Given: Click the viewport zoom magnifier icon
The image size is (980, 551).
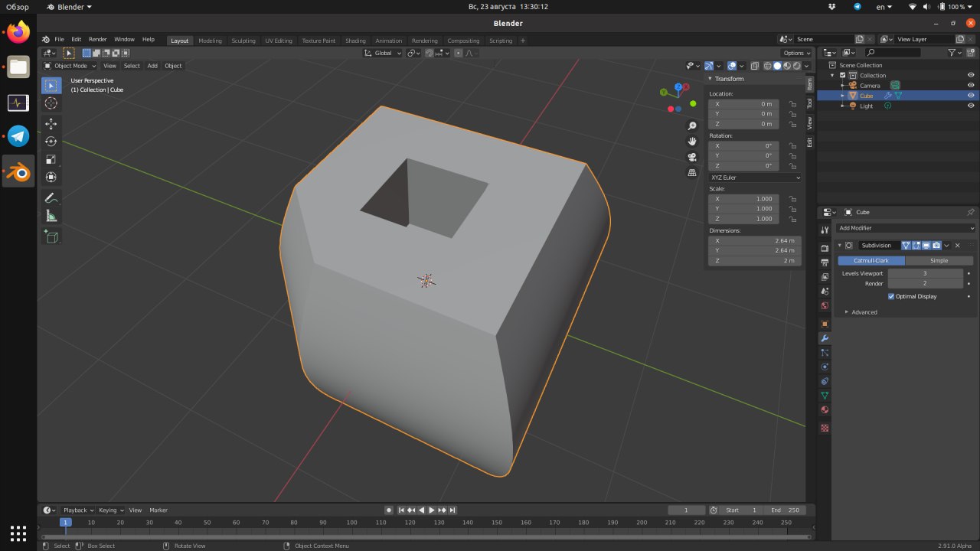Looking at the screenshot, I should coord(692,126).
